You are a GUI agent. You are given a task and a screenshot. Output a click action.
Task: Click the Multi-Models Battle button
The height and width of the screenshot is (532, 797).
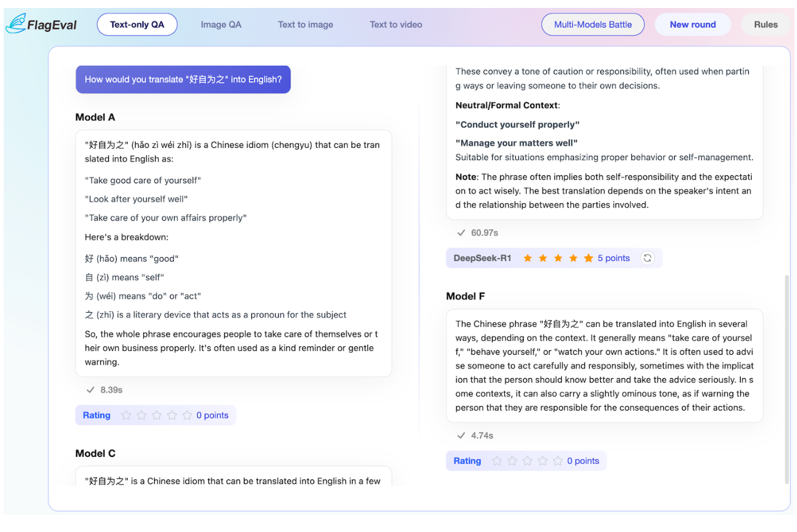click(592, 25)
